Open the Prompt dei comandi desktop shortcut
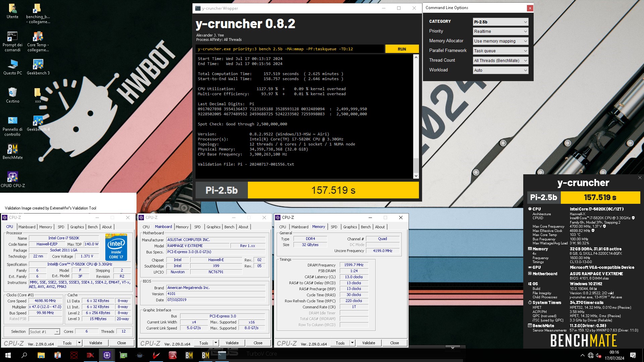 click(x=12, y=42)
